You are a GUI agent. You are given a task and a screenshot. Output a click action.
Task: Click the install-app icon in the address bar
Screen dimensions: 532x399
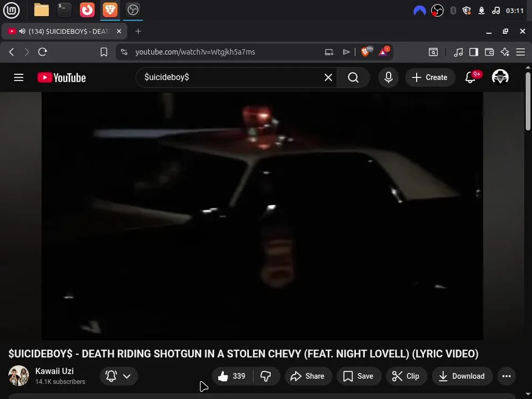tap(329, 52)
